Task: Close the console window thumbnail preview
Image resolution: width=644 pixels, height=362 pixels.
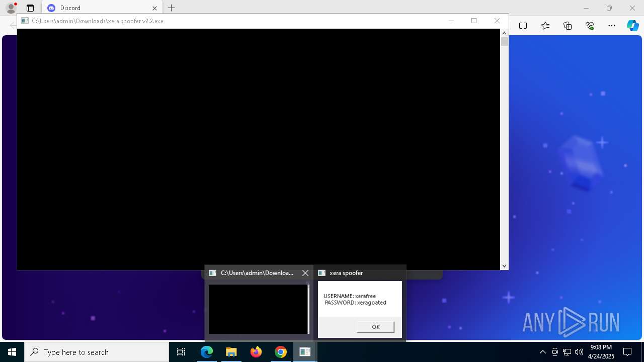Action: [x=305, y=273]
